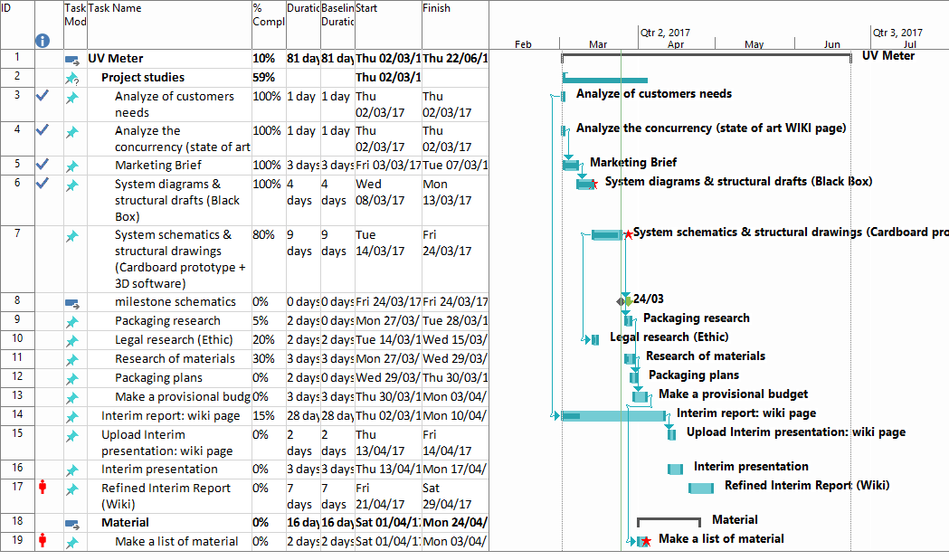949x560 pixels.
Task: Select the Material summary task name
Action: pyautogui.click(x=125, y=522)
